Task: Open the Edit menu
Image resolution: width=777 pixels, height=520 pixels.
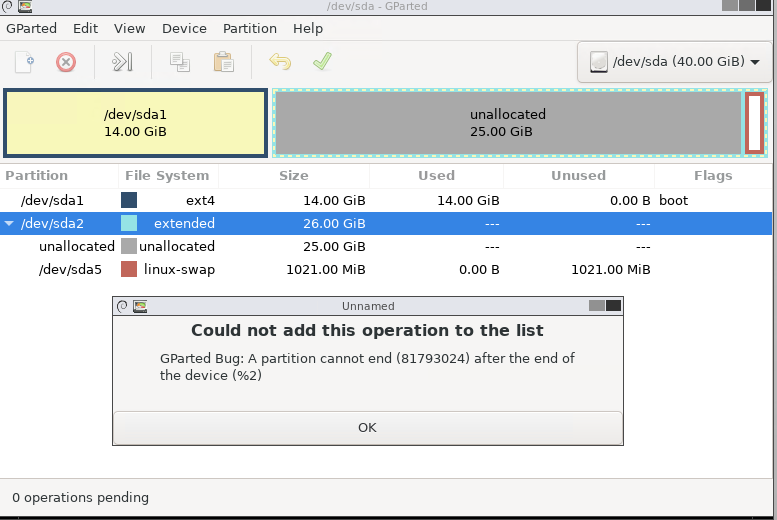Action: (85, 28)
